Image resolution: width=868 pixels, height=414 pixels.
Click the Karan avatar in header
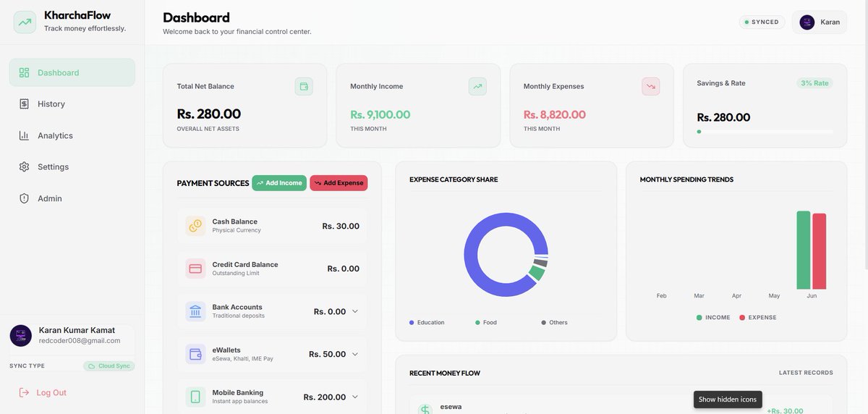(x=807, y=22)
